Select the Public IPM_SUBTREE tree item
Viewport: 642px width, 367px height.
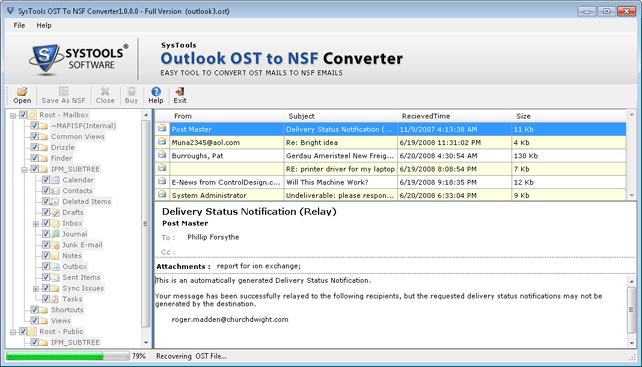(x=75, y=342)
